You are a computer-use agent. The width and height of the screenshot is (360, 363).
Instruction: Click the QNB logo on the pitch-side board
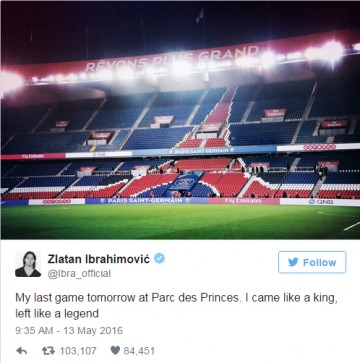click(x=319, y=202)
